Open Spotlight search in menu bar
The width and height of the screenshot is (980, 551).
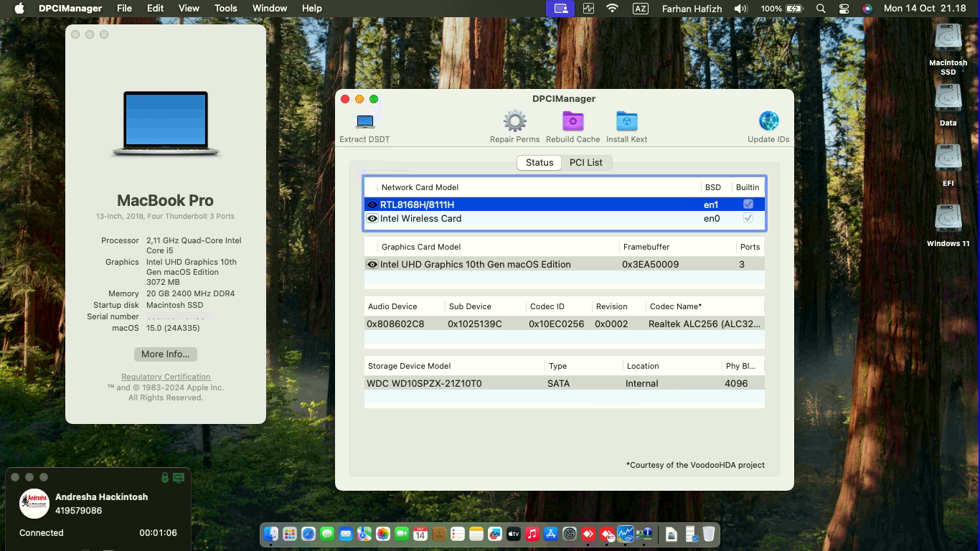(x=821, y=8)
